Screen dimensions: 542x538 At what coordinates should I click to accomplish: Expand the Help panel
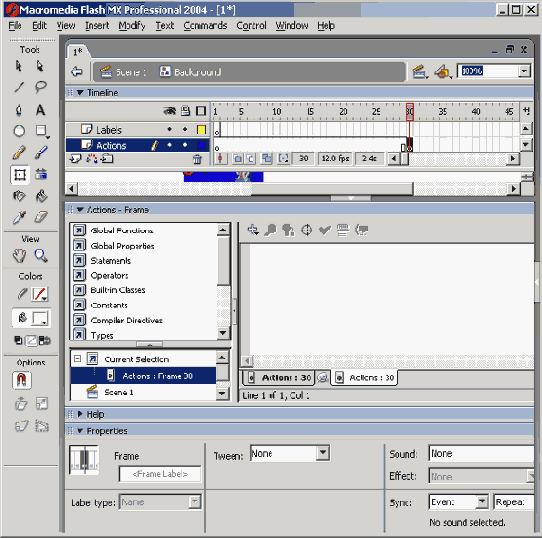(80, 414)
